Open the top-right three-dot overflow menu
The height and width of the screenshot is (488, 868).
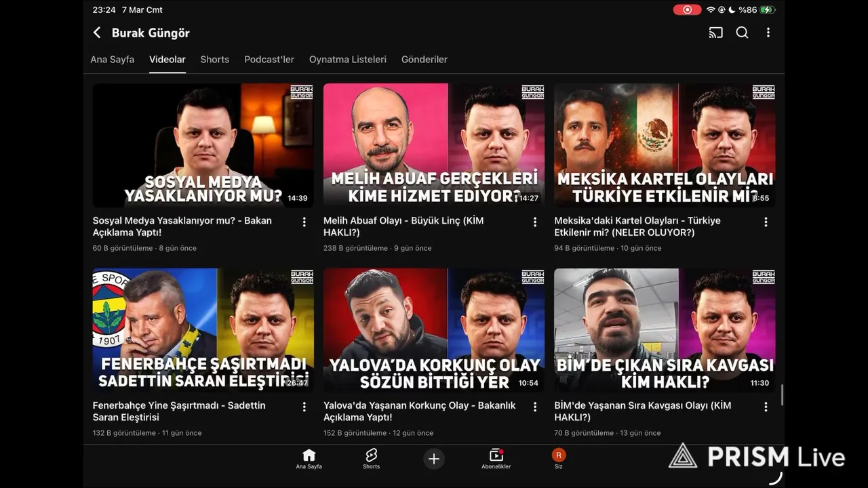(768, 33)
